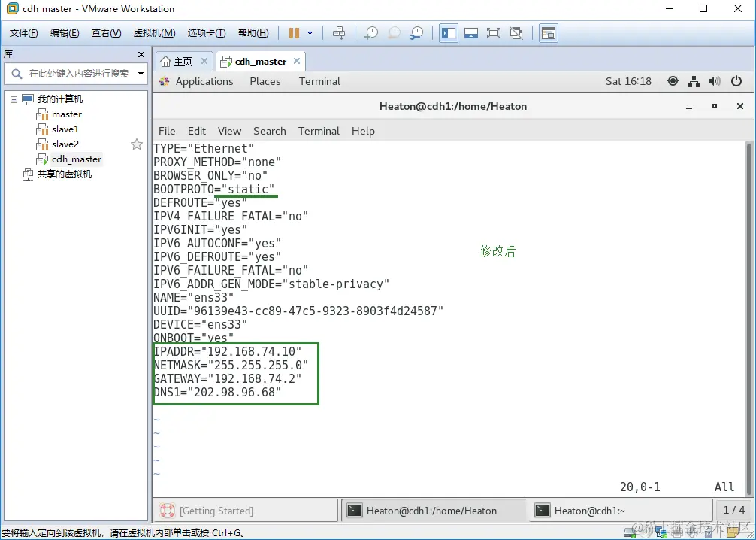Select the master virtual machine
The image size is (756, 540).
click(67, 114)
